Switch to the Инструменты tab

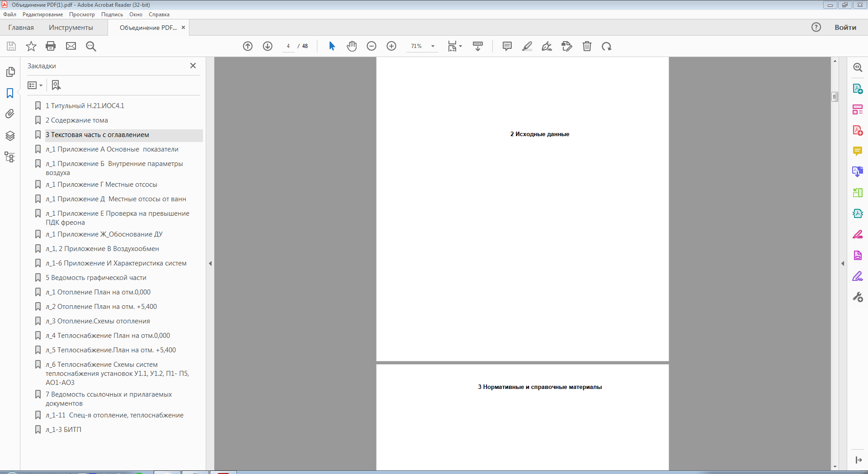[71, 28]
